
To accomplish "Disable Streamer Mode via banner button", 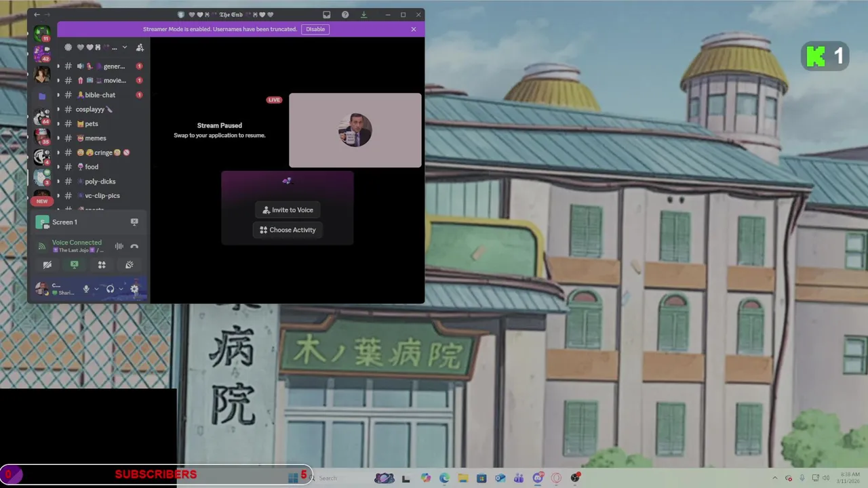I will click(315, 29).
